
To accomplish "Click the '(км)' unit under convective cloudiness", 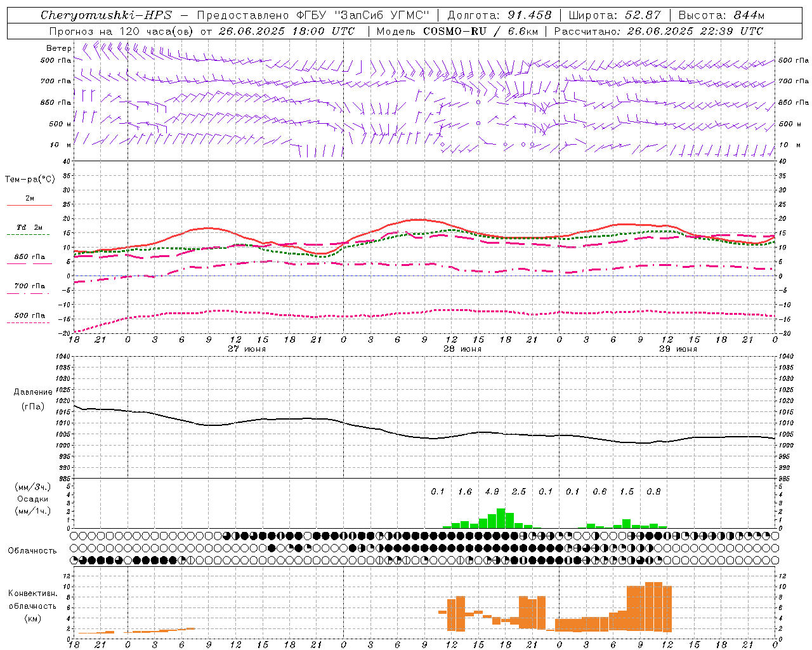I will (33, 618).
